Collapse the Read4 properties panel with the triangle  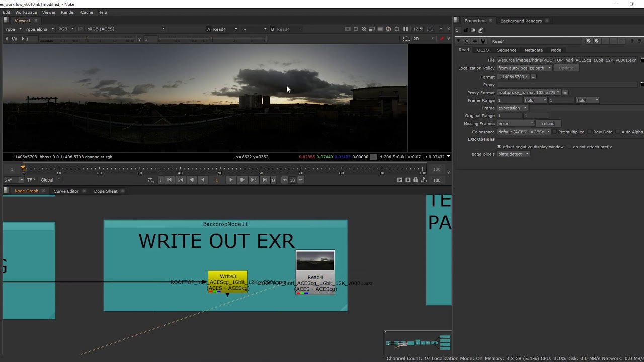tap(458, 41)
